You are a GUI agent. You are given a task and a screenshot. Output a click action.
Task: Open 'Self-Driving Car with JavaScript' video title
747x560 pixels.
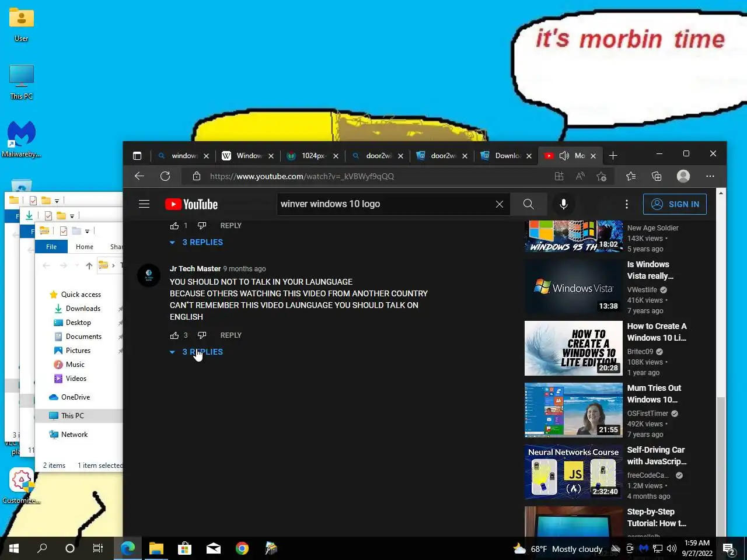coord(657,456)
